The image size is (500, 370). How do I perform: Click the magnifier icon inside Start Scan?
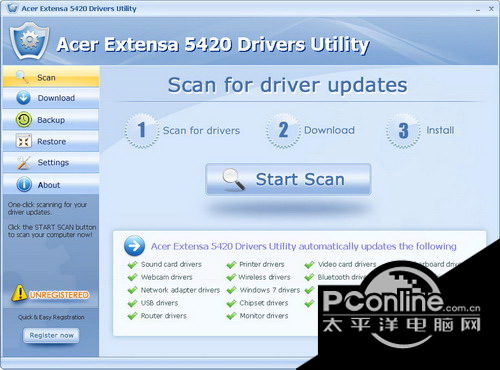(x=234, y=179)
